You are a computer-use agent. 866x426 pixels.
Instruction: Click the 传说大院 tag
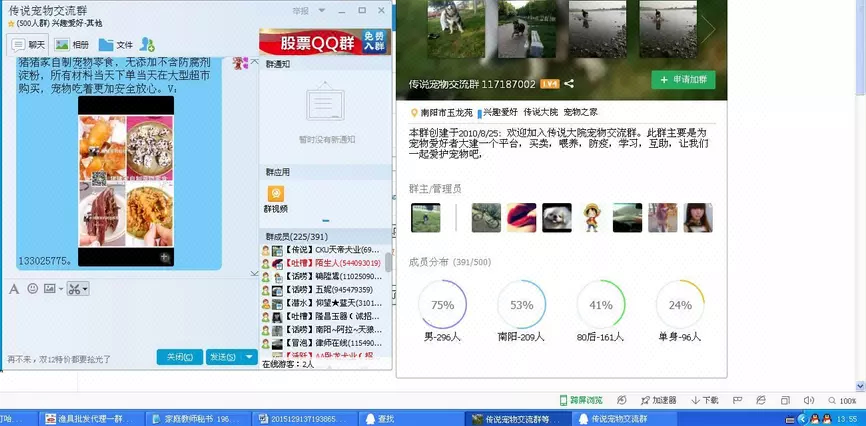[541, 113]
